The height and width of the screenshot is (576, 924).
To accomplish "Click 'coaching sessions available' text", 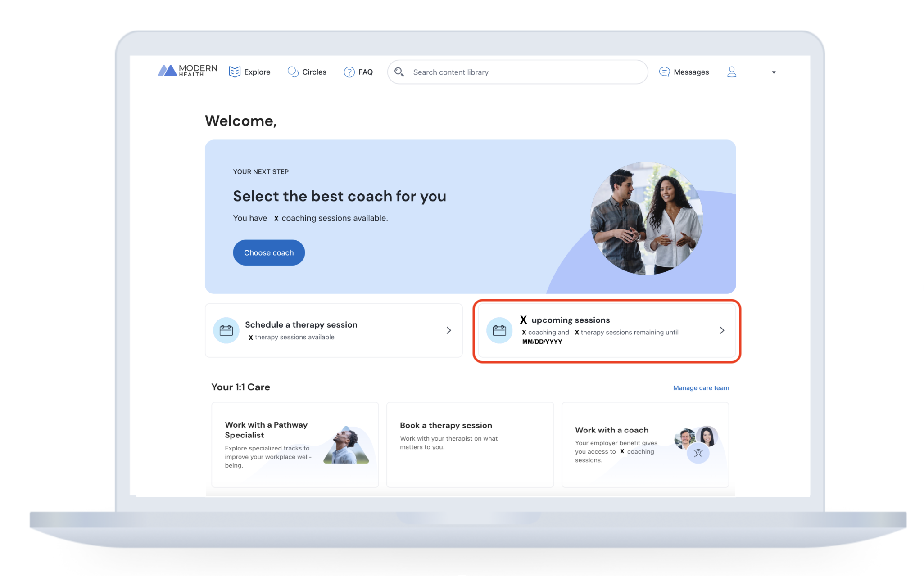I will coord(335,218).
